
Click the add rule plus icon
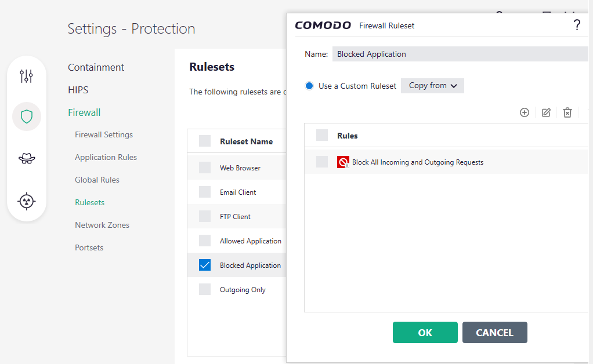525,112
